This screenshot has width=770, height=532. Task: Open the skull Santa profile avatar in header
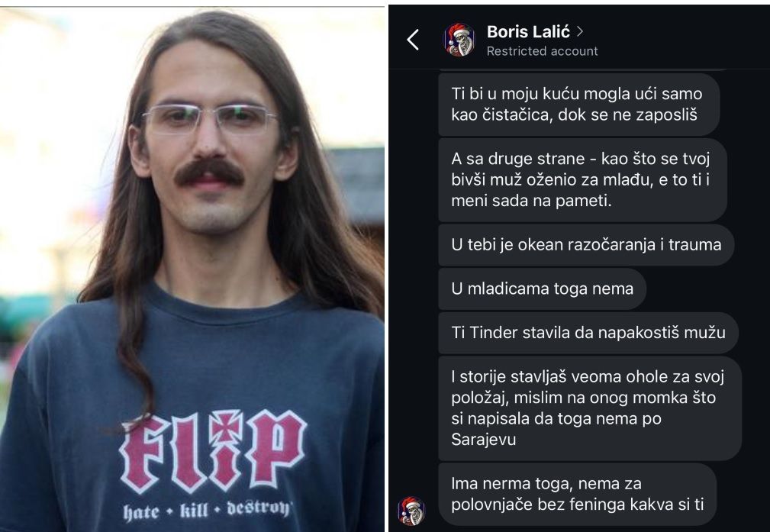click(459, 40)
